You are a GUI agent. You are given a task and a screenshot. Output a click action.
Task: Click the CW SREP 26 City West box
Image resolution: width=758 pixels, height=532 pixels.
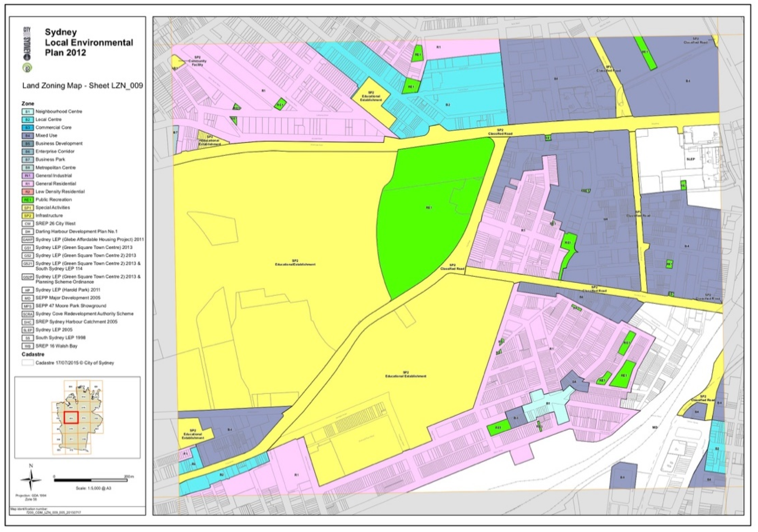click(x=28, y=224)
